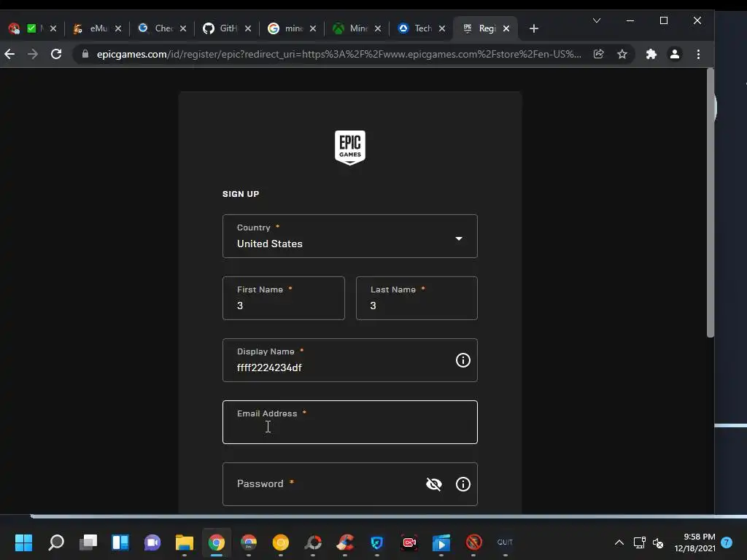The height and width of the screenshot is (560, 747).
Task: Open taskbar Search magnifier
Action: pos(56,542)
